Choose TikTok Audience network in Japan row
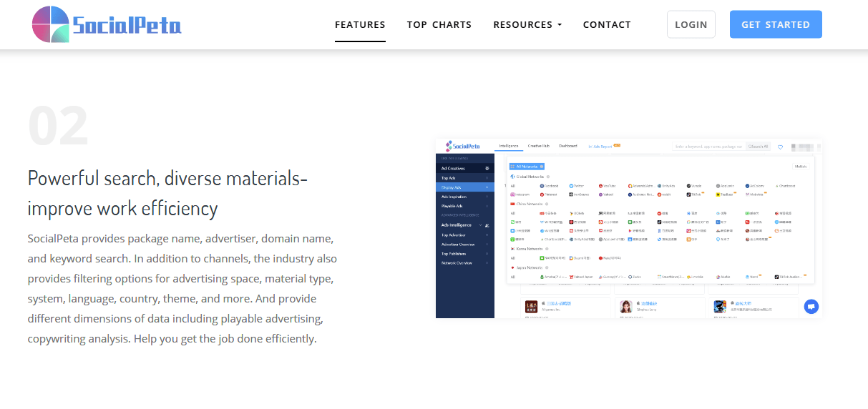This screenshot has height=409, width=868. click(789, 277)
